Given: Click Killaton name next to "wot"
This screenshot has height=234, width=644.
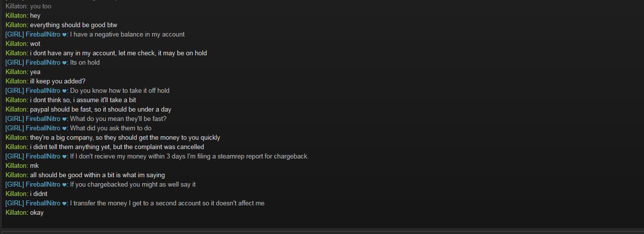Looking at the screenshot, I should (x=16, y=43).
